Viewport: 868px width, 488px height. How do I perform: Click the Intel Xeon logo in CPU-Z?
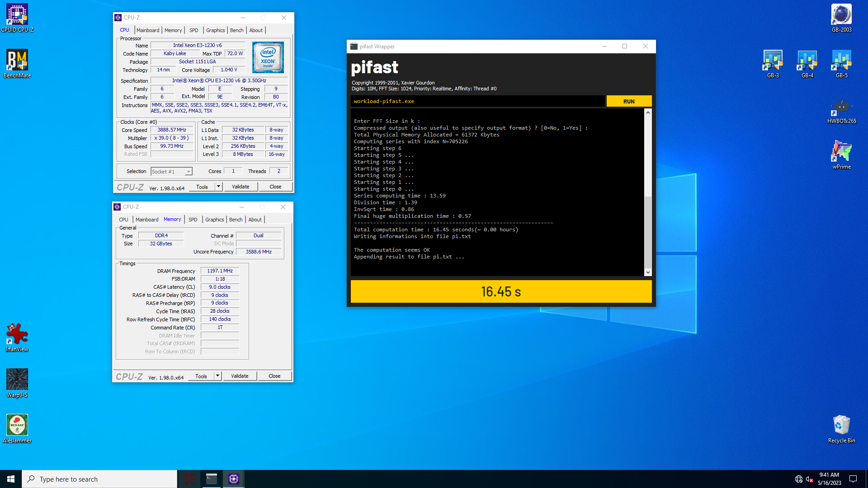coord(268,57)
